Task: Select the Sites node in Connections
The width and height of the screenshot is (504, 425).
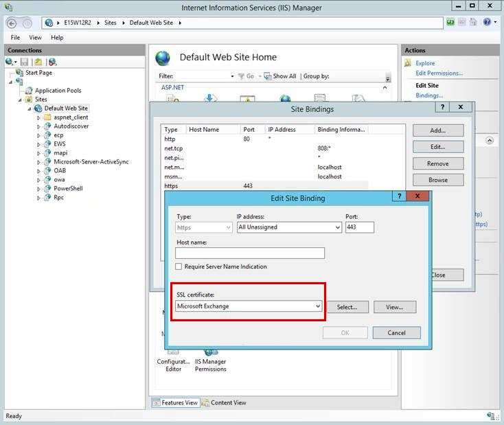Action: click(x=41, y=100)
